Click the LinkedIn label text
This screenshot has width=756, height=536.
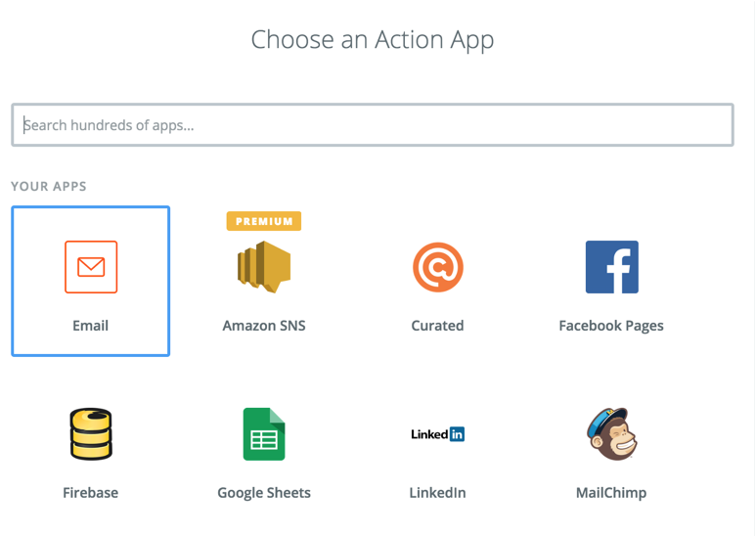coord(437,493)
